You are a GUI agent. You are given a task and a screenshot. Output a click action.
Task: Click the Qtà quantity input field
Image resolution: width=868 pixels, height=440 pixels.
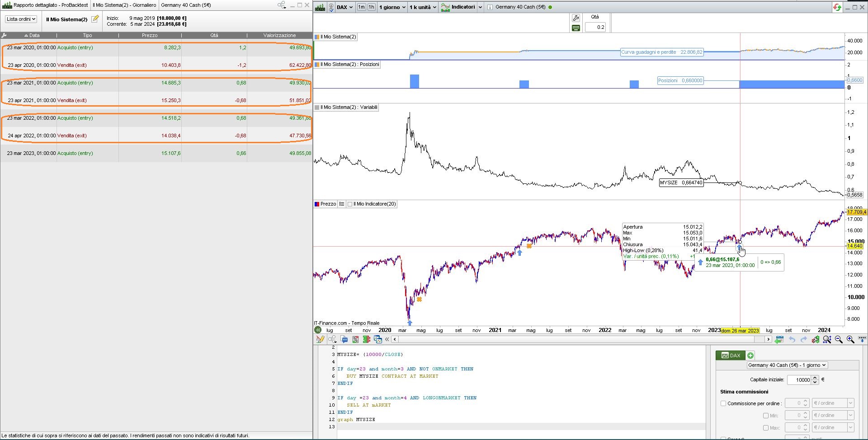pos(595,27)
